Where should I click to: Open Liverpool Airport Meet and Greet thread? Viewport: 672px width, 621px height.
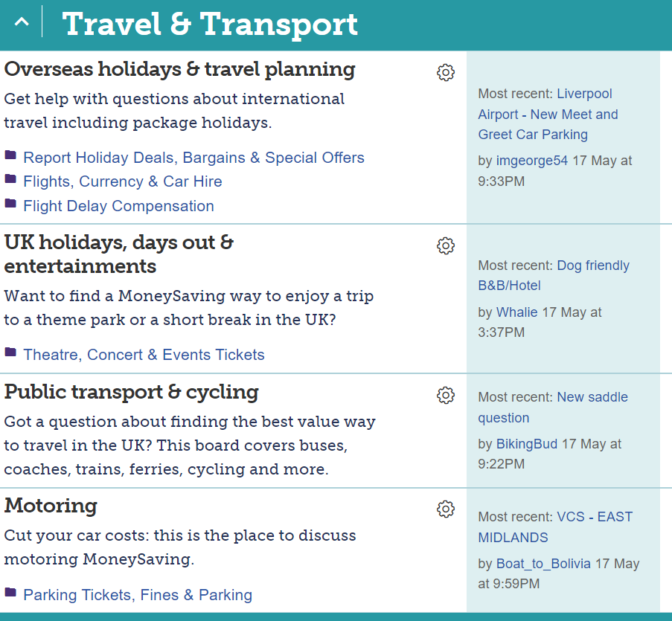point(548,114)
